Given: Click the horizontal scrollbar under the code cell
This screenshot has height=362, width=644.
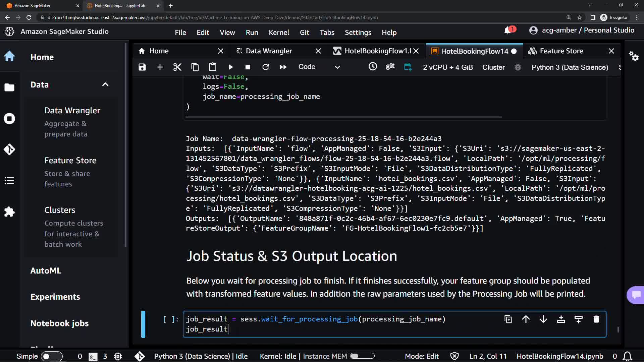Looking at the screenshot, I should [343, 117].
